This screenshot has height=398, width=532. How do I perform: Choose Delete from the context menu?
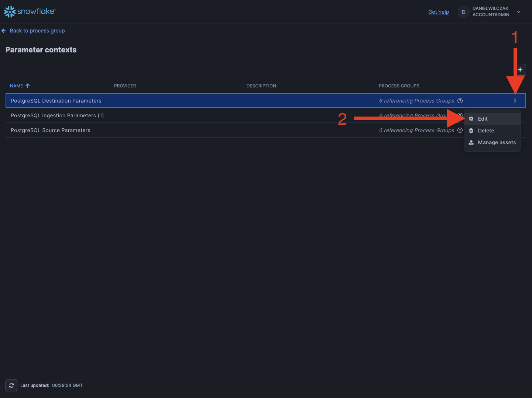pos(486,131)
